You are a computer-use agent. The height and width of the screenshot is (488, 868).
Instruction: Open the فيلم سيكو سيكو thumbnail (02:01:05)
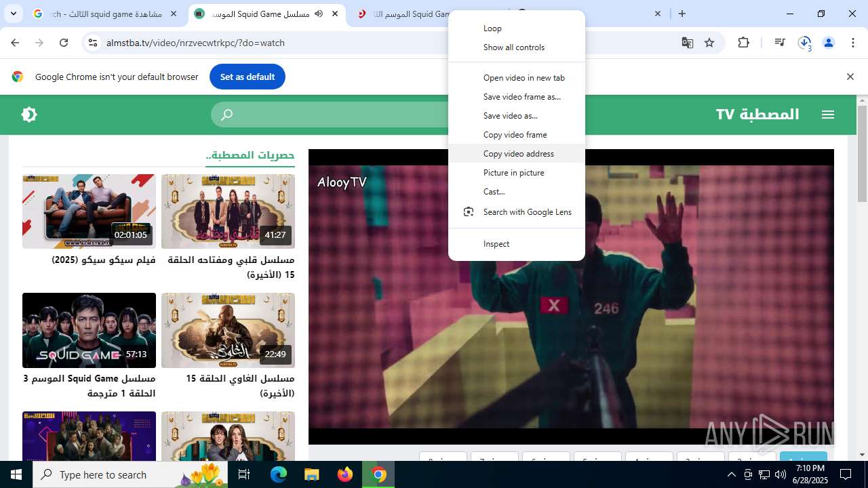(x=89, y=211)
